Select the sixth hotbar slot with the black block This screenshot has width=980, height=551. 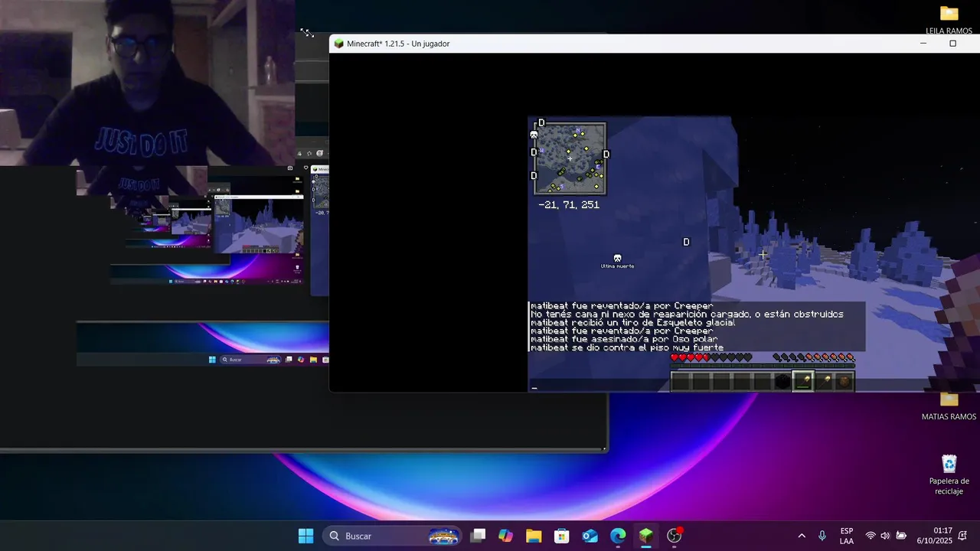[x=782, y=381]
